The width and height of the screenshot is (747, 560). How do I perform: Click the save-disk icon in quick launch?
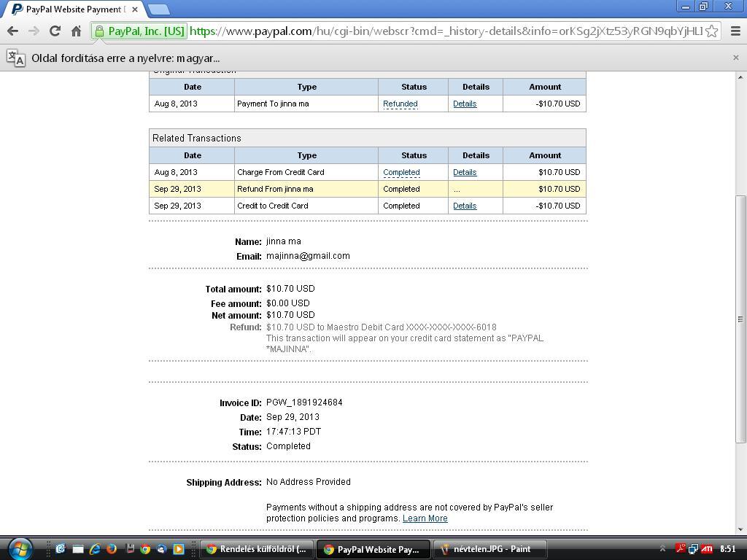point(128,549)
